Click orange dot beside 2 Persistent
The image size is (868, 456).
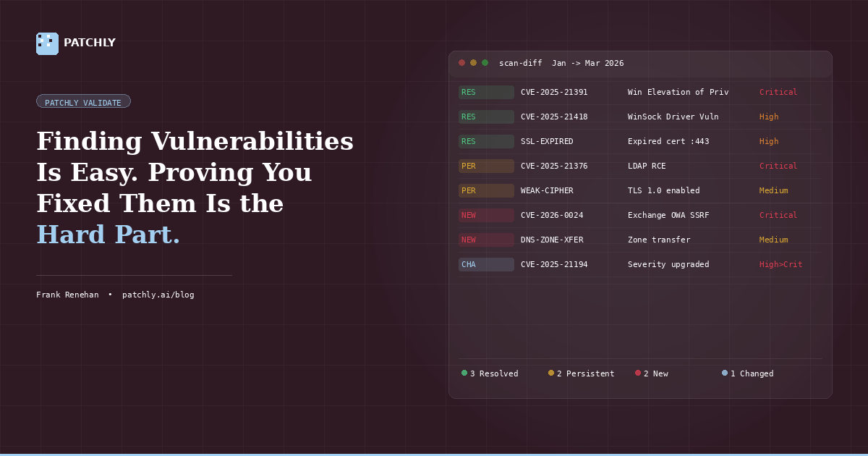click(x=551, y=373)
